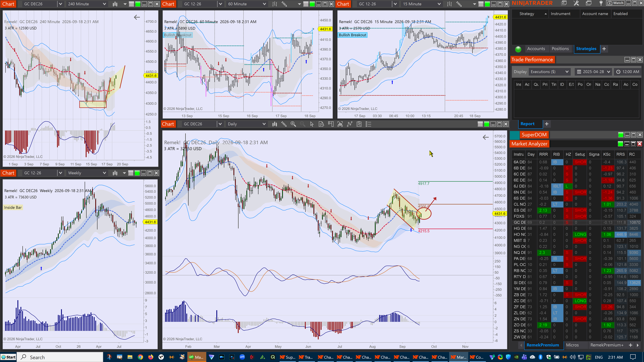Image resolution: width=644 pixels, height=362 pixels.
Task: Open bar type icon in 60 Minute chart
Action: [275, 4]
